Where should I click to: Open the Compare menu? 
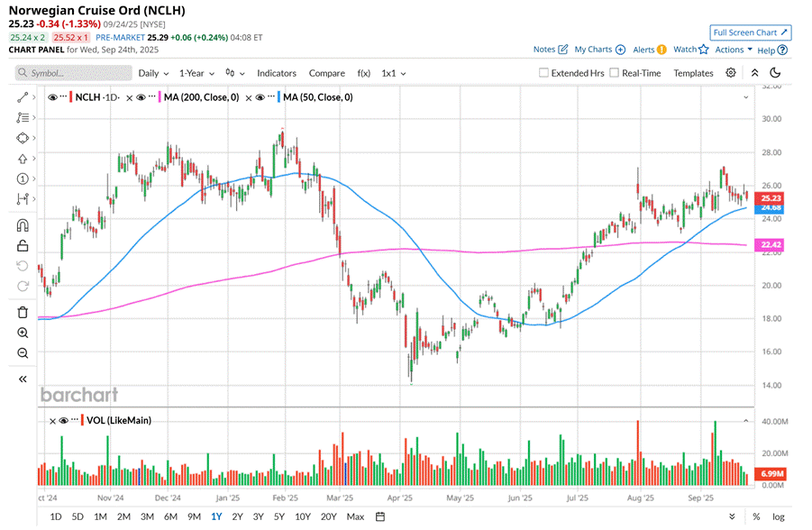(x=327, y=73)
